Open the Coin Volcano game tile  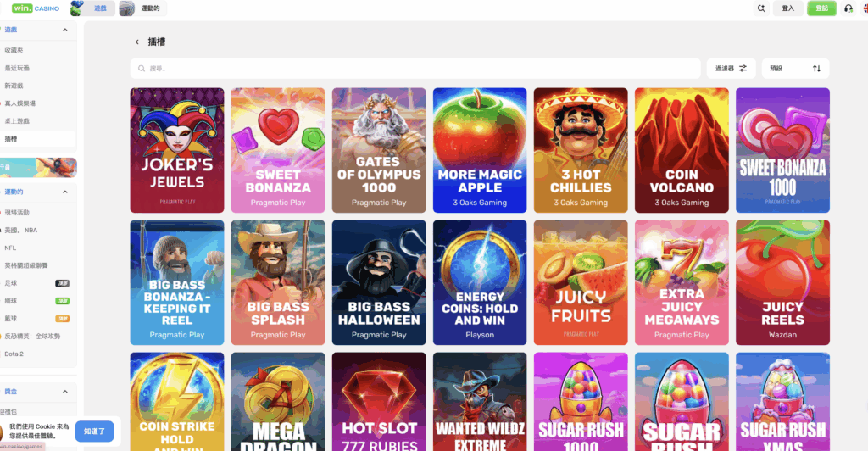682,150
